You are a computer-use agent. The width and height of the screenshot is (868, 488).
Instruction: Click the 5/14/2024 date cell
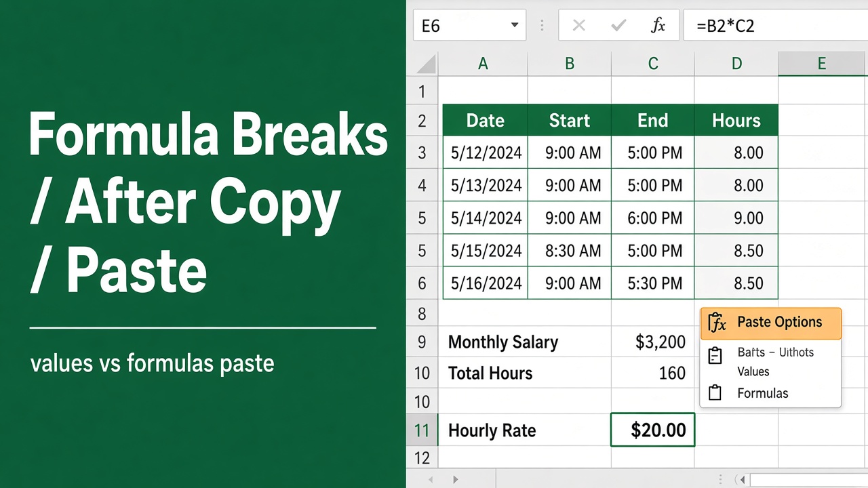[x=486, y=218]
